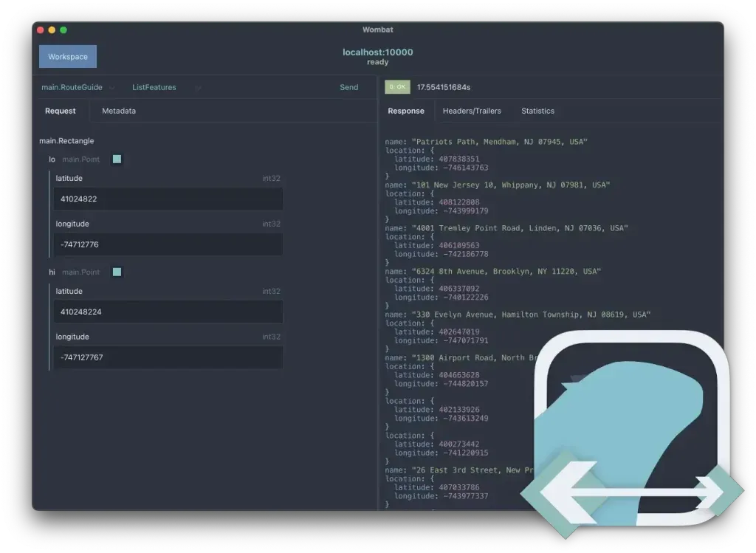The height and width of the screenshot is (553, 756).
Task: Select the hi longitude input field
Action: click(x=168, y=357)
